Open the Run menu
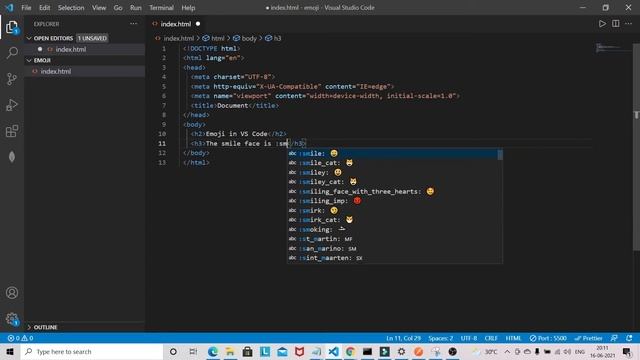 click(136, 7)
